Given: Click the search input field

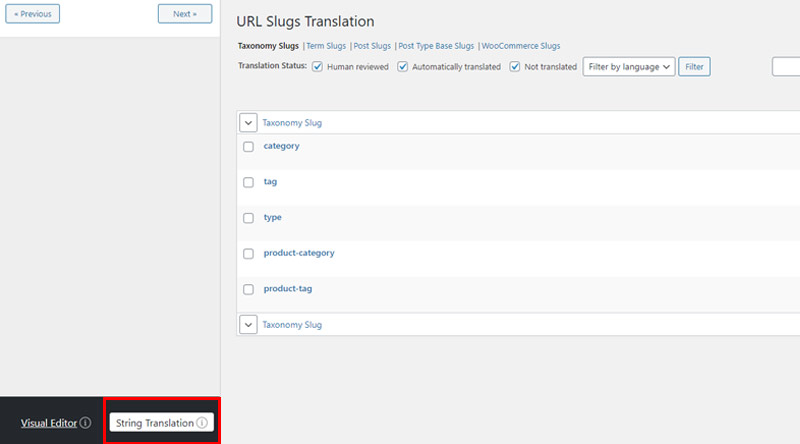Looking at the screenshot, I should tap(786, 67).
